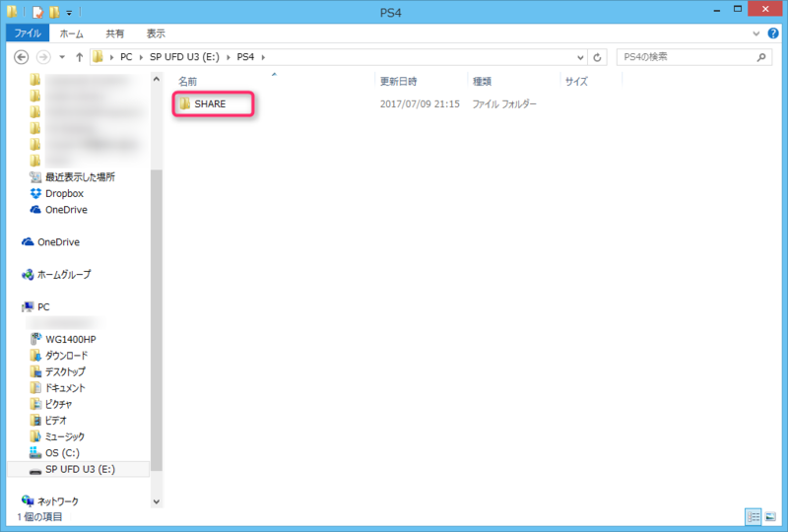The height and width of the screenshot is (532, 788).
Task: Open ネットワーク in sidebar
Action: tap(58, 501)
